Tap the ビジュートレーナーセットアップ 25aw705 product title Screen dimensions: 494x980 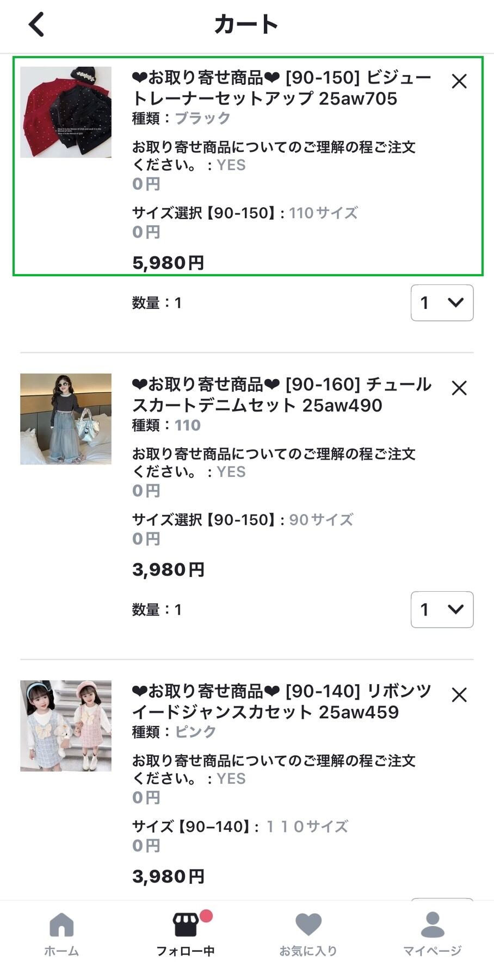pos(281,88)
